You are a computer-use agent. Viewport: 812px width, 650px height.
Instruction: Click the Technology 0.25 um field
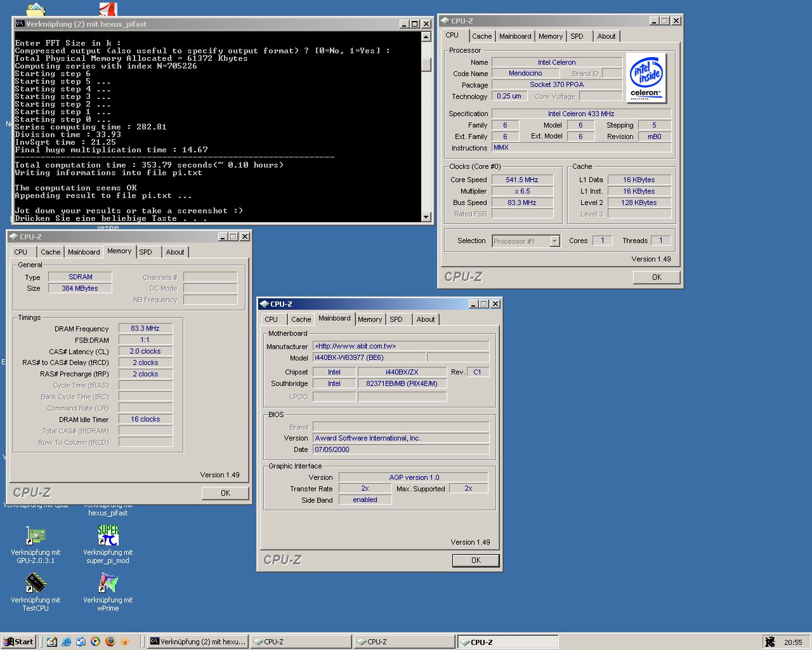[509, 96]
